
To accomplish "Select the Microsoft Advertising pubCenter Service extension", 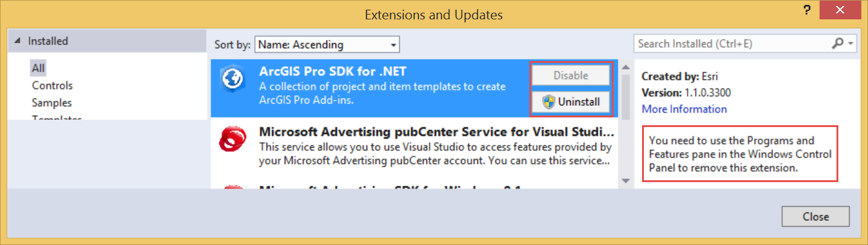I will (436, 132).
